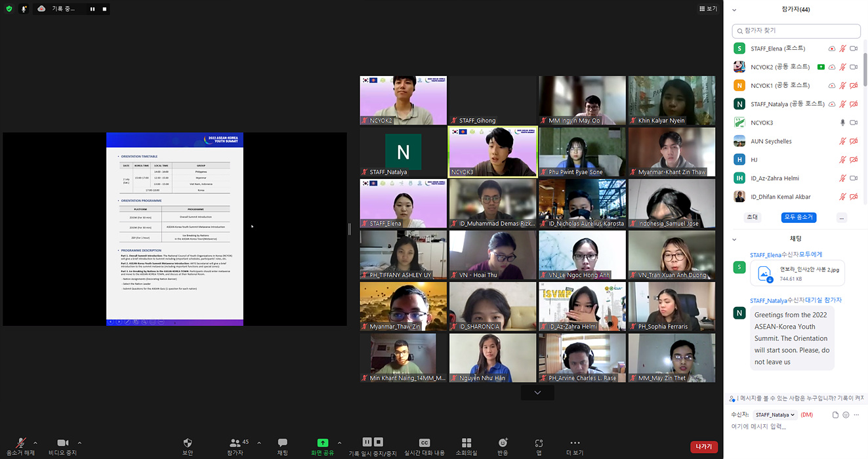Expand the audio options arrow beside microphone

pyautogui.click(x=35, y=443)
